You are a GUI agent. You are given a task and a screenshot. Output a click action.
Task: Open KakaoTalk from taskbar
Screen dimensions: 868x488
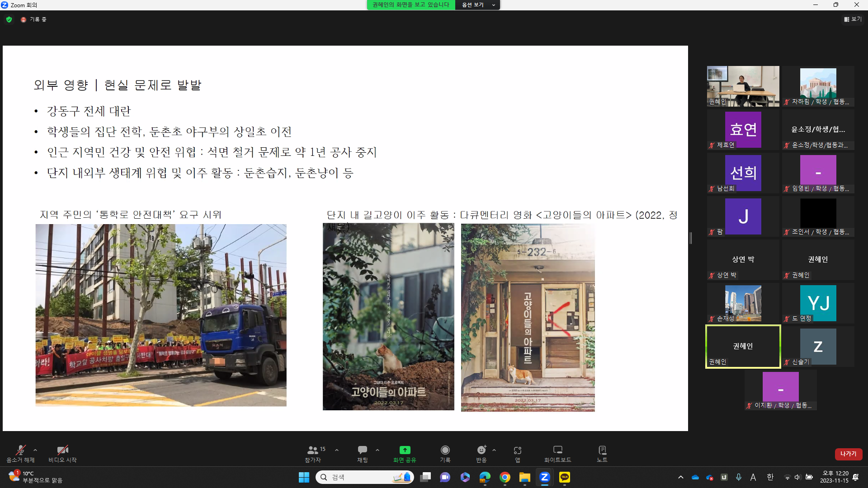click(x=565, y=477)
